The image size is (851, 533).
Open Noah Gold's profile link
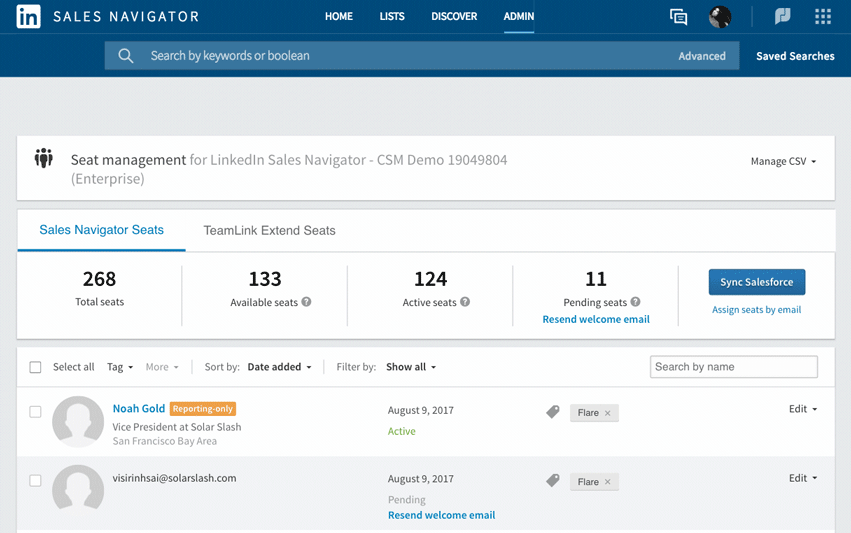coord(139,408)
